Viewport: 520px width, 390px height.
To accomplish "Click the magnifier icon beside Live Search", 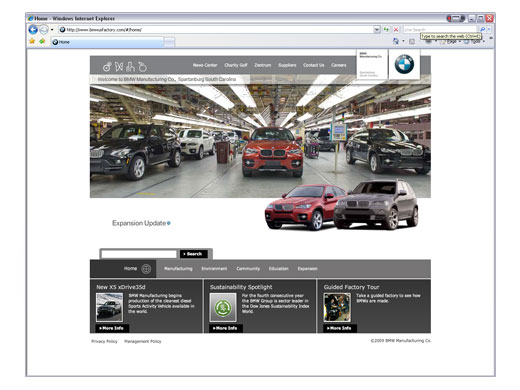I will pyautogui.click(x=482, y=30).
